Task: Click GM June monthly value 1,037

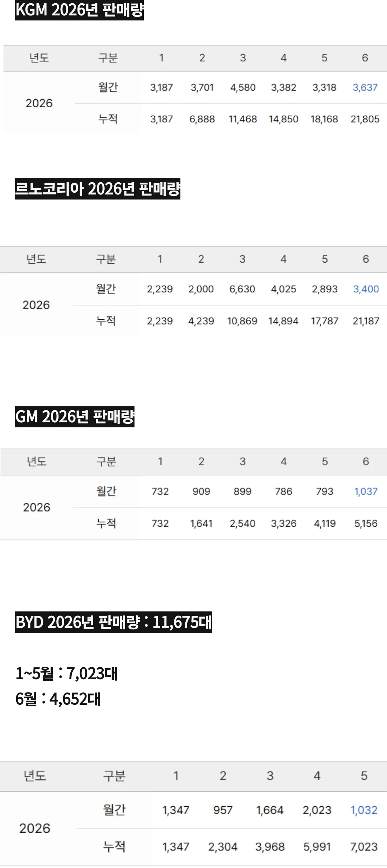Action: click(x=366, y=492)
